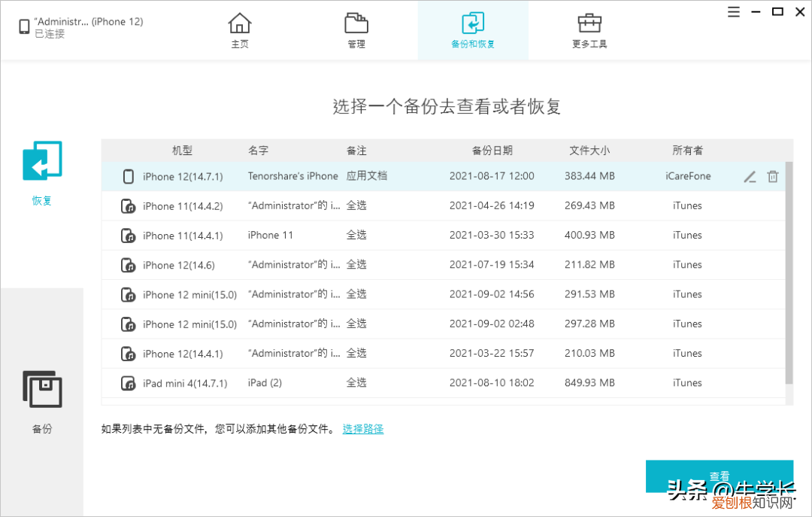Switch to the 管理 tab
Viewport: 812px width, 517px height.
point(356,30)
